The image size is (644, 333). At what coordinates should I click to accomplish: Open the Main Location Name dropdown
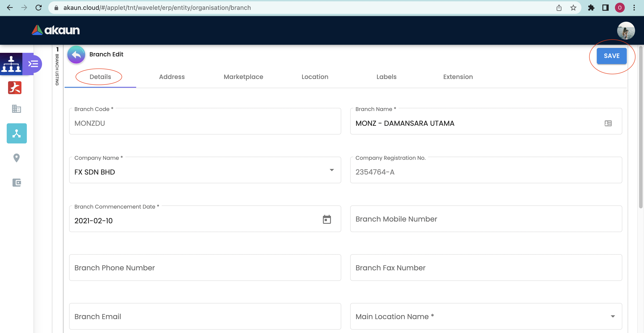click(612, 316)
